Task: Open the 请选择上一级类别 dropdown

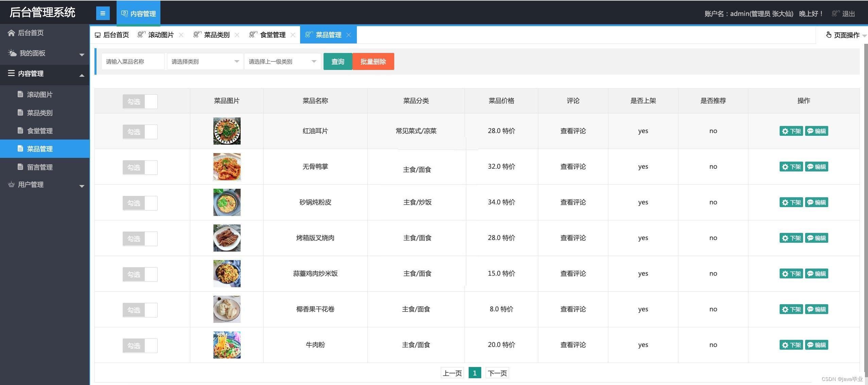Action: pyautogui.click(x=282, y=61)
